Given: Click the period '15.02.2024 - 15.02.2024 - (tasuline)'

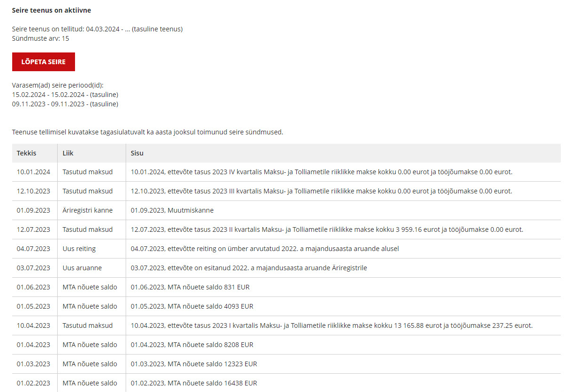Looking at the screenshot, I should tap(65, 95).
